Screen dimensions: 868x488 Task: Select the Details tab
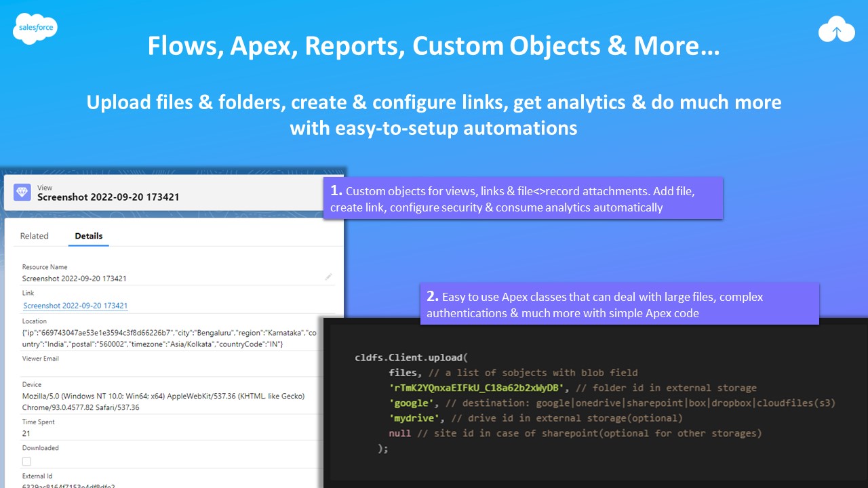(89, 236)
